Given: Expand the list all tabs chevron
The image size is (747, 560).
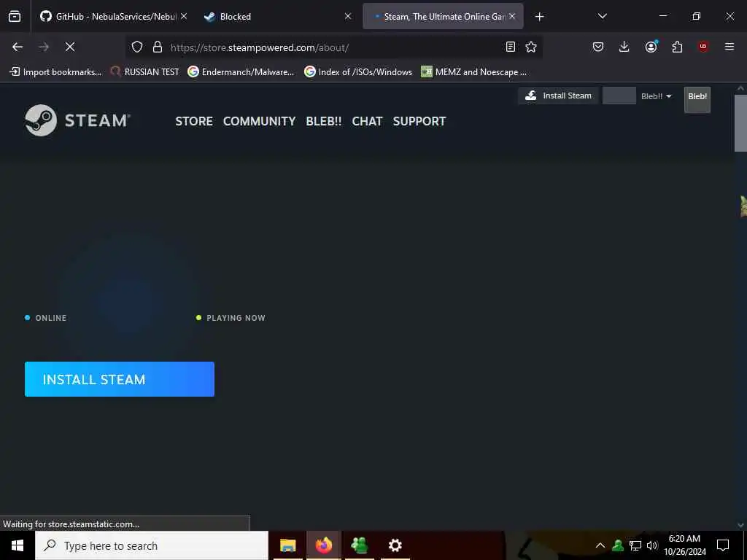Looking at the screenshot, I should point(602,16).
